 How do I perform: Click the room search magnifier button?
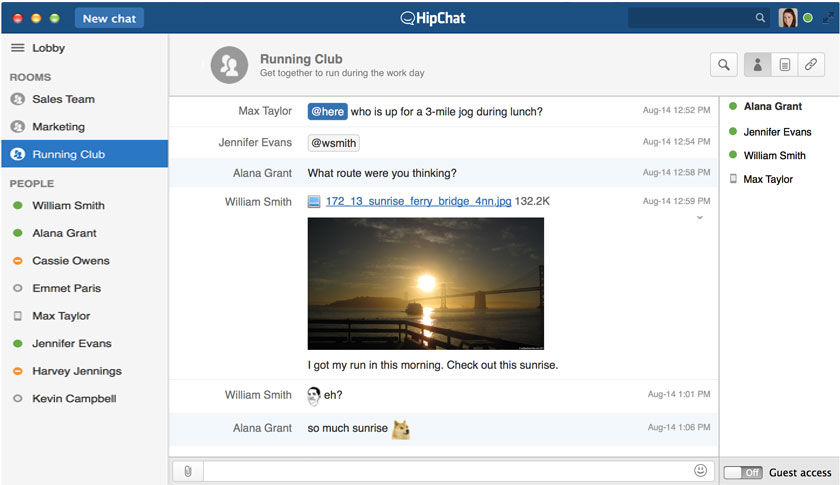[723, 65]
